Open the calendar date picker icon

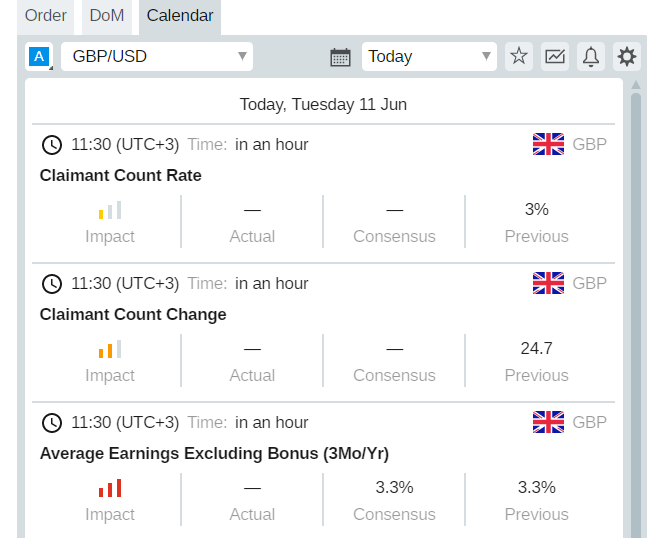point(340,57)
